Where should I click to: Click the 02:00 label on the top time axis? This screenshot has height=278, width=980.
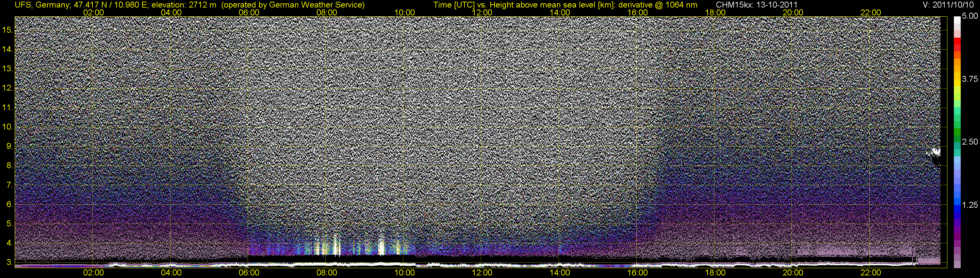pos(93,12)
